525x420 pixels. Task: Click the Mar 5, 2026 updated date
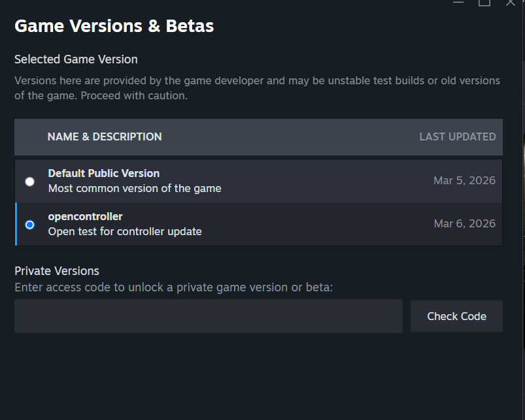464,181
